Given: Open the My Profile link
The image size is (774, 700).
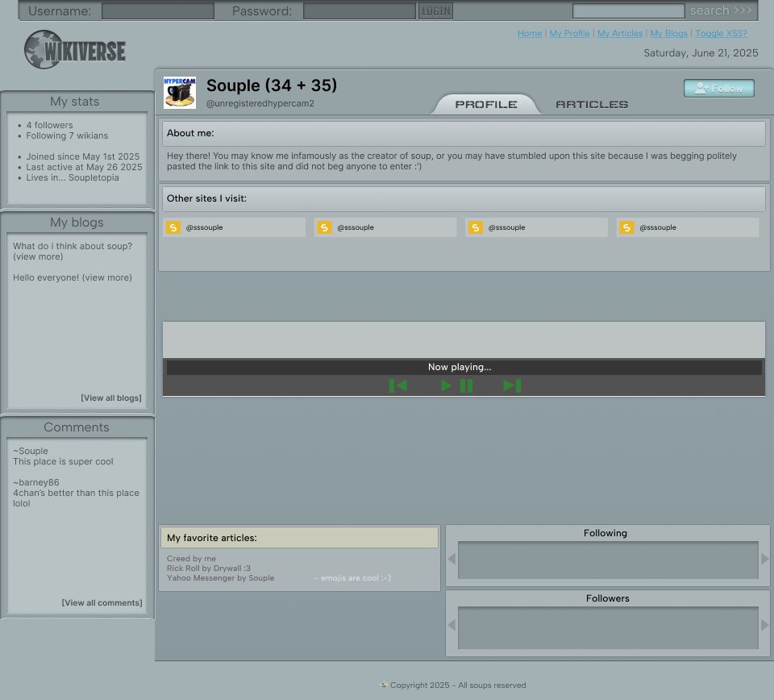Looking at the screenshot, I should coord(570,33).
